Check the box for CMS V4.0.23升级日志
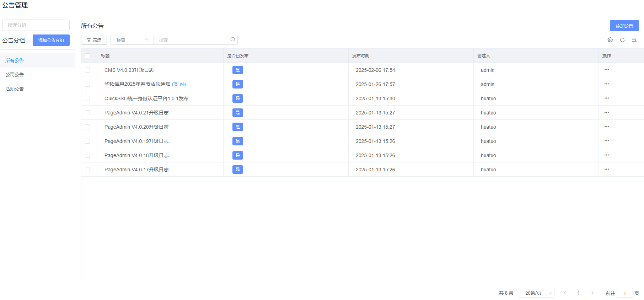Screen dimensions: 644x300 tap(87, 70)
